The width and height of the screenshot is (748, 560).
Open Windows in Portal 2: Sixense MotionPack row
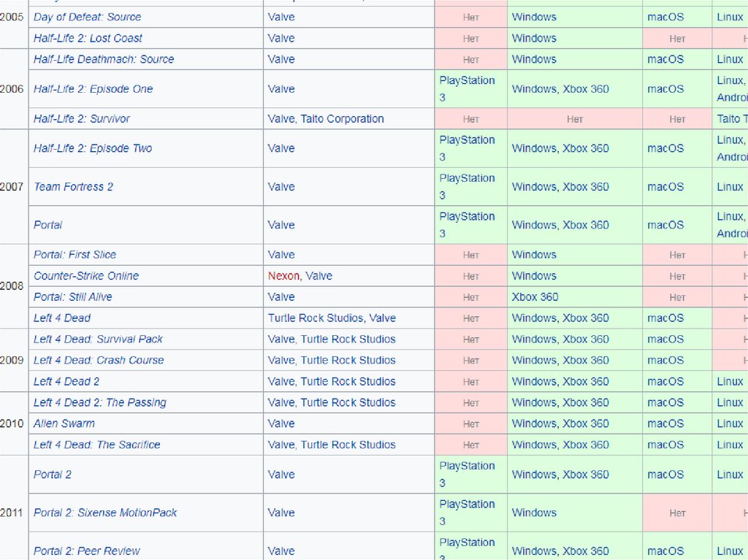[534, 513]
